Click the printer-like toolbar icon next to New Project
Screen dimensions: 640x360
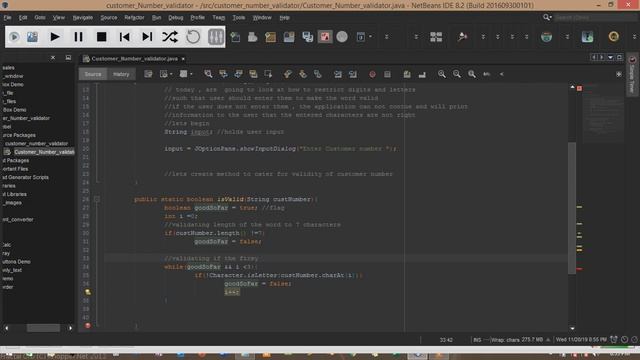point(253,37)
